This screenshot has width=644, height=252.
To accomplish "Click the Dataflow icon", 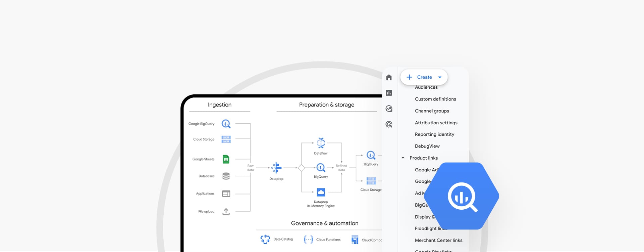I will click(321, 143).
